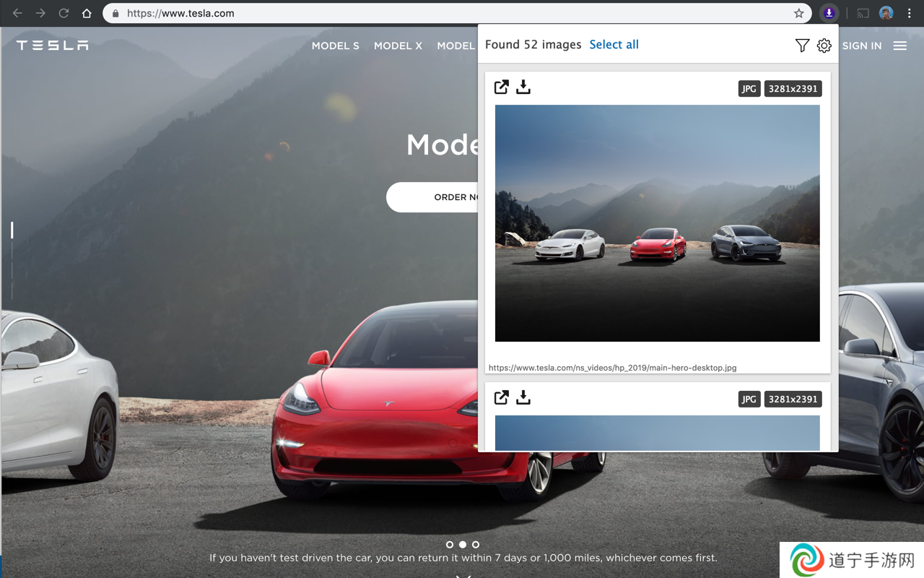Bookmark this page with the star icon
This screenshot has width=924, height=578.
click(x=798, y=13)
